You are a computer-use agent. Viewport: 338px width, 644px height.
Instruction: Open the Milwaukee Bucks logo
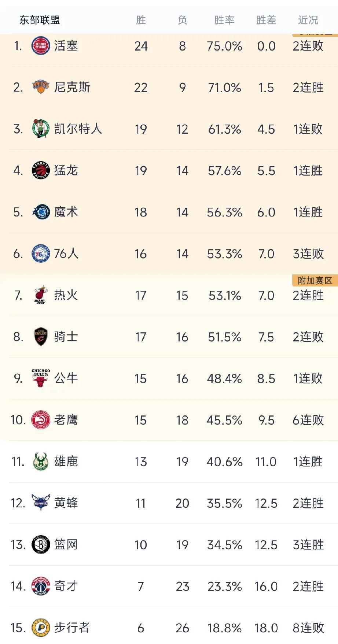coord(41,461)
